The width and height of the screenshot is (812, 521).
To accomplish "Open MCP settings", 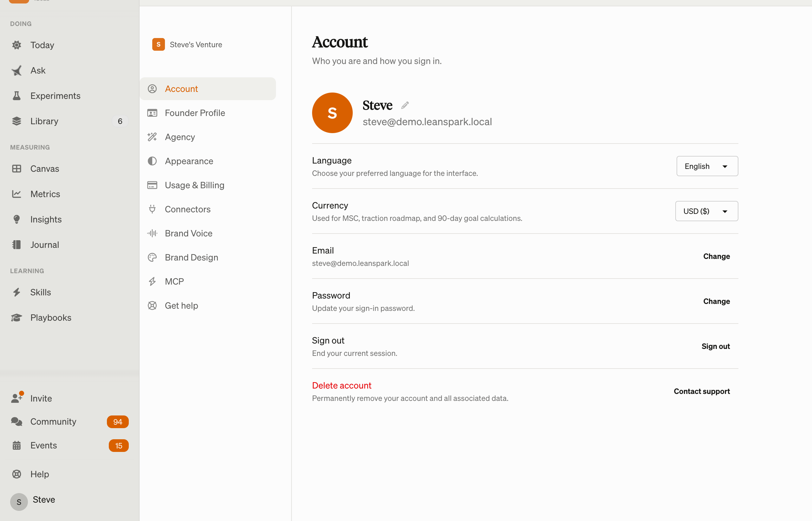I will point(208,281).
